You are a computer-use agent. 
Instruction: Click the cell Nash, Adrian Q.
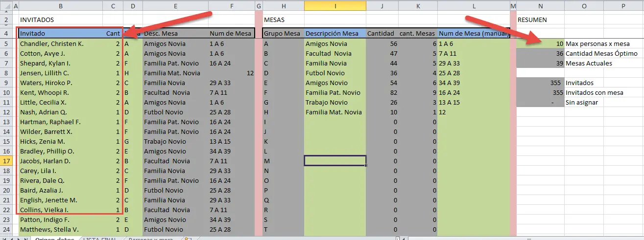click(x=61, y=112)
